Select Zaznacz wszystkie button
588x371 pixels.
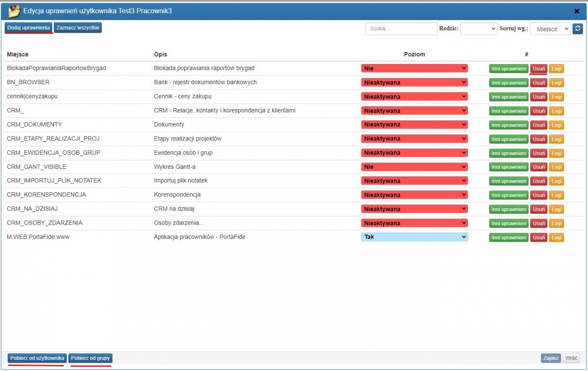tap(78, 28)
